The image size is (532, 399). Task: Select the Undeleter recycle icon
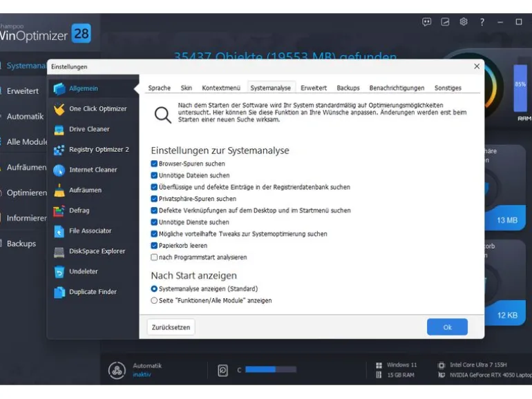(59, 271)
